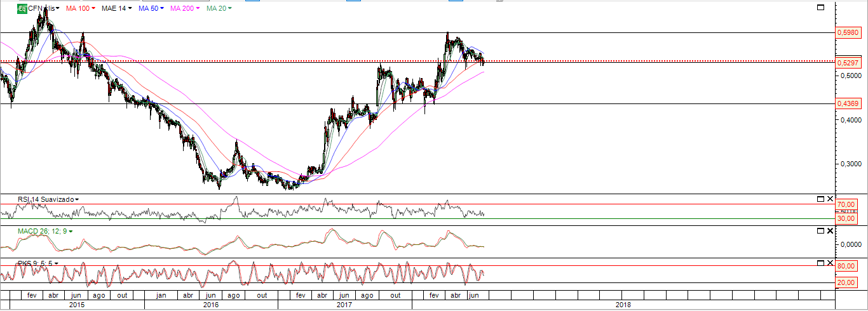
Task: Maximize the PKS stochastic panel
Action: pyautogui.click(x=820, y=263)
